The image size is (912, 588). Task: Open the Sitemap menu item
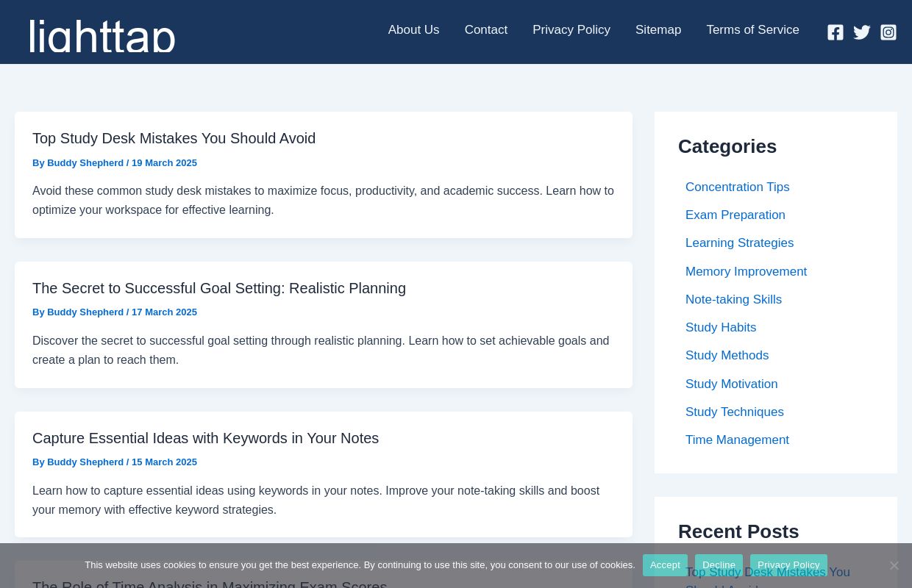pos(658,30)
